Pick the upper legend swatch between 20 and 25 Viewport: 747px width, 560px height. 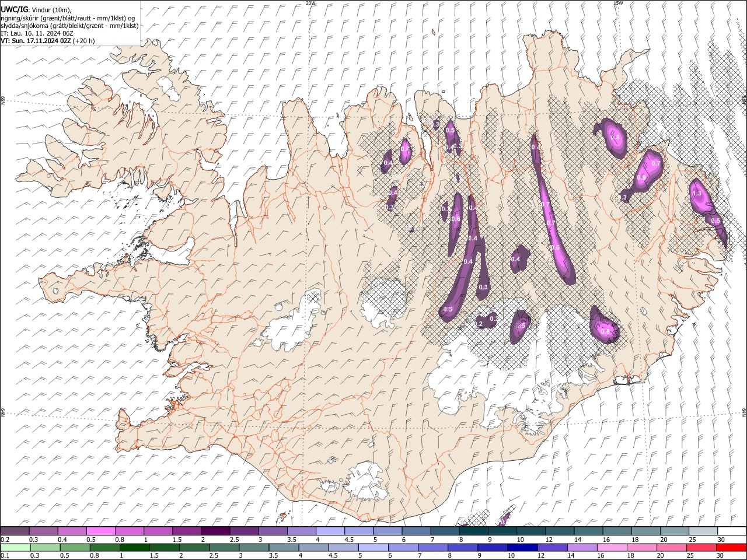pyautogui.click(x=675, y=531)
